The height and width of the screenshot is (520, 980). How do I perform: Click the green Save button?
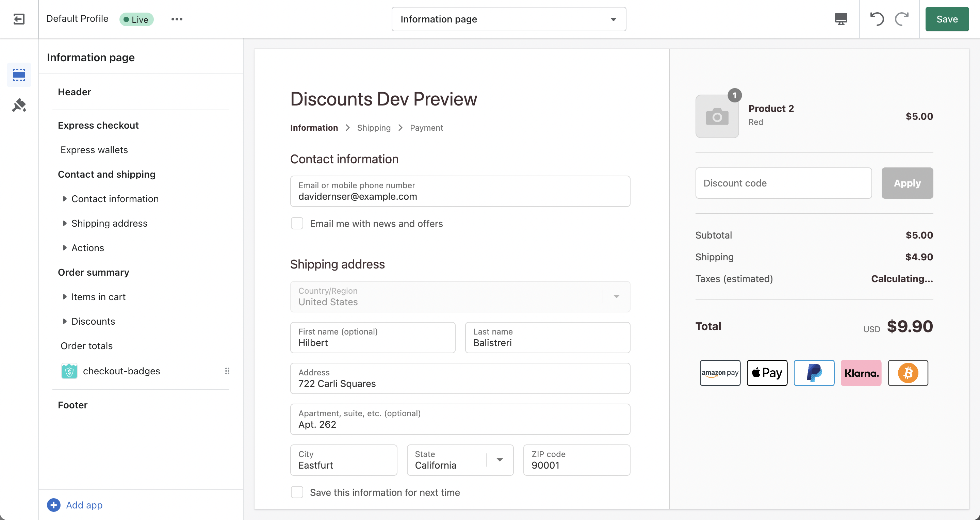tap(947, 19)
